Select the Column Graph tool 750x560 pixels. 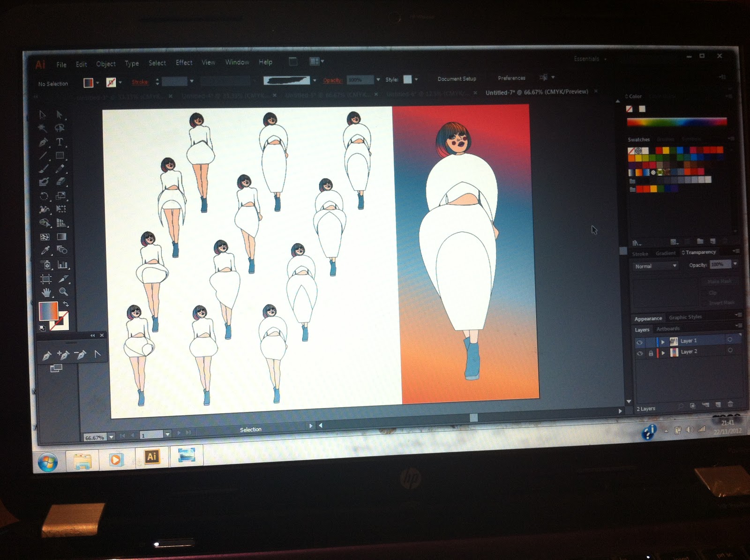62,265
